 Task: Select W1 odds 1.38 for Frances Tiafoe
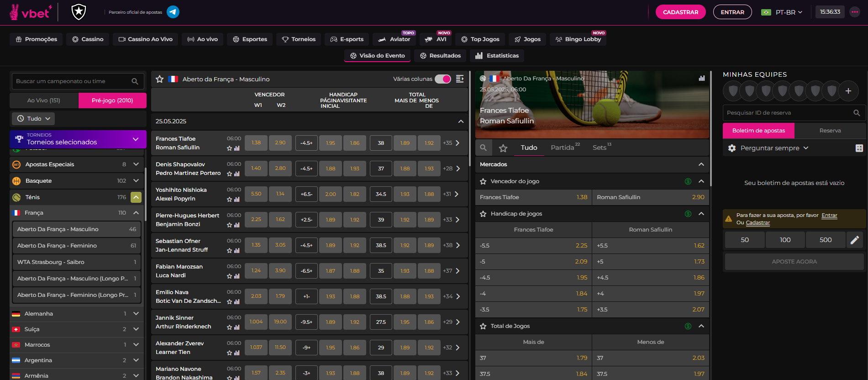(256, 143)
